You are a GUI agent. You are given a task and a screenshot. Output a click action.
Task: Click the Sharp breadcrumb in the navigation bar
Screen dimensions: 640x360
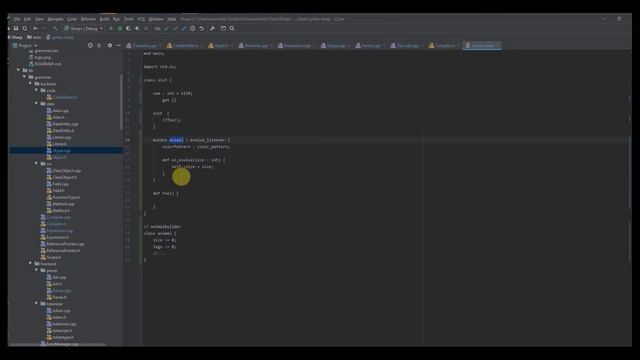click(x=16, y=37)
